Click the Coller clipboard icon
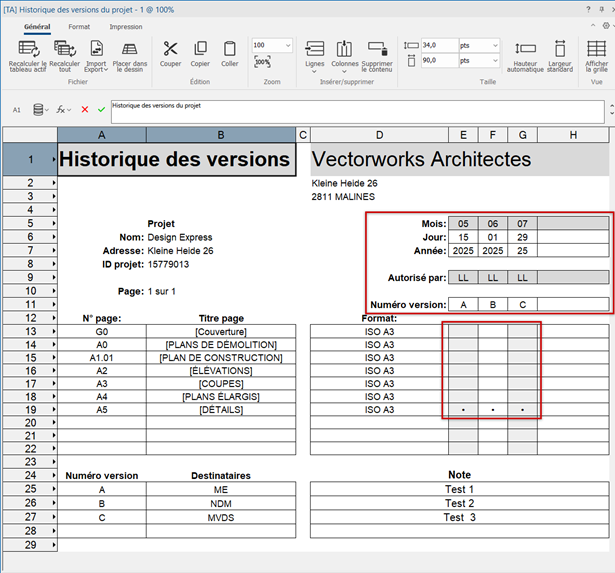The width and height of the screenshot is (615, 573). click(230, 49)
